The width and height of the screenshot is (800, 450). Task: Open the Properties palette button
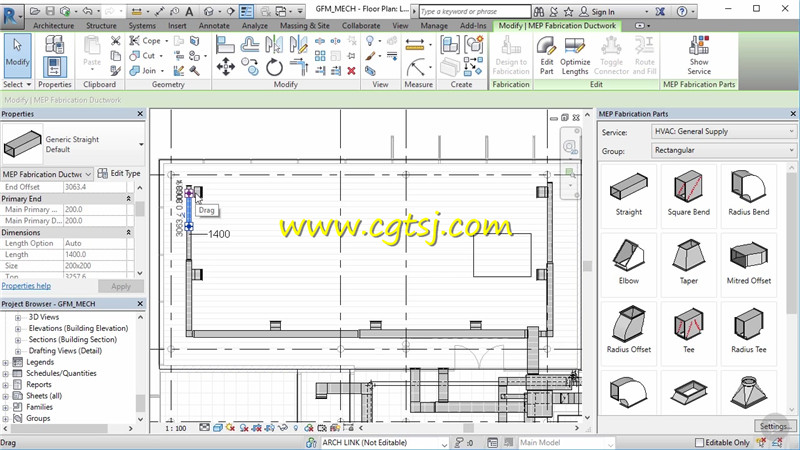tap(54, 66)
